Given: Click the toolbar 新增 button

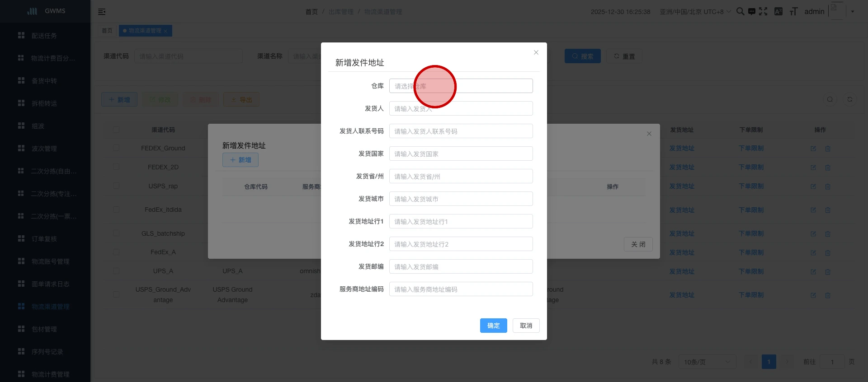Looking at the screenshot, I should pos(119,100).
